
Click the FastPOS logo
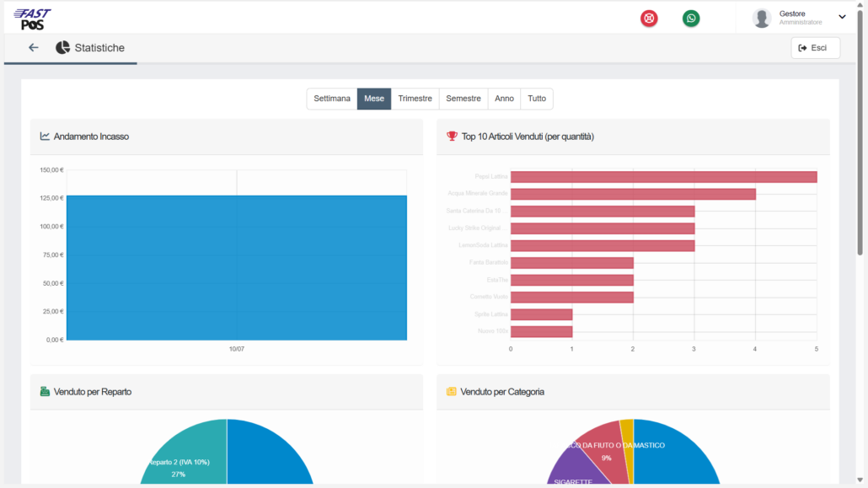(32, 19)
